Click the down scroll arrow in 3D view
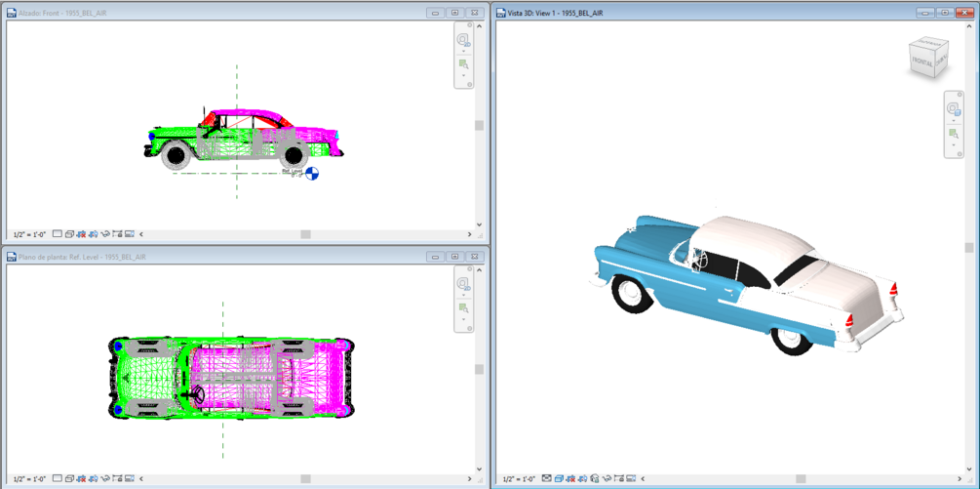 (968, 468)
